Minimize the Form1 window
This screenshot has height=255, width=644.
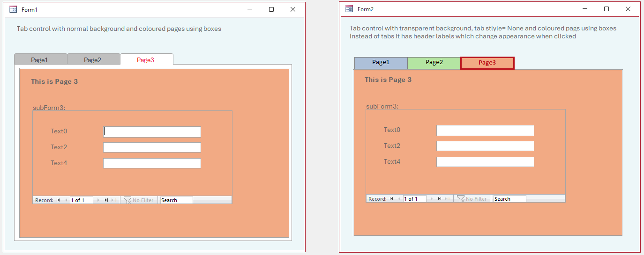pos(250,9)
